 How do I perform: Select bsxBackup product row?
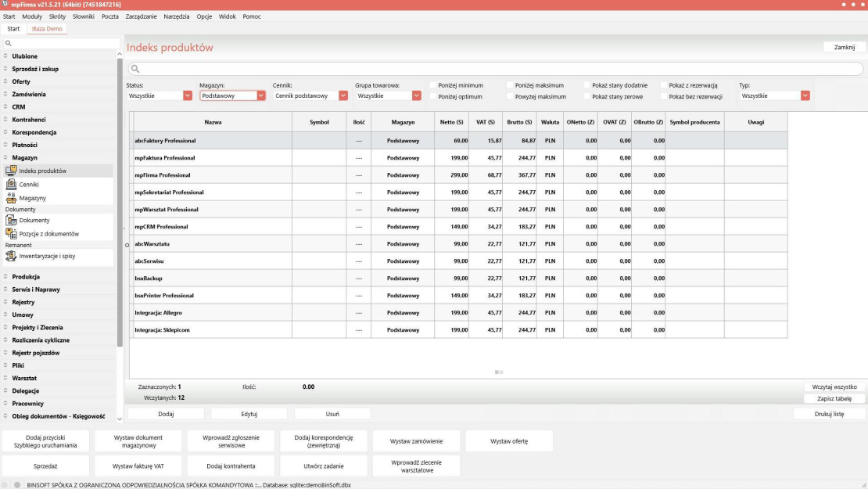tap(459, 278)
